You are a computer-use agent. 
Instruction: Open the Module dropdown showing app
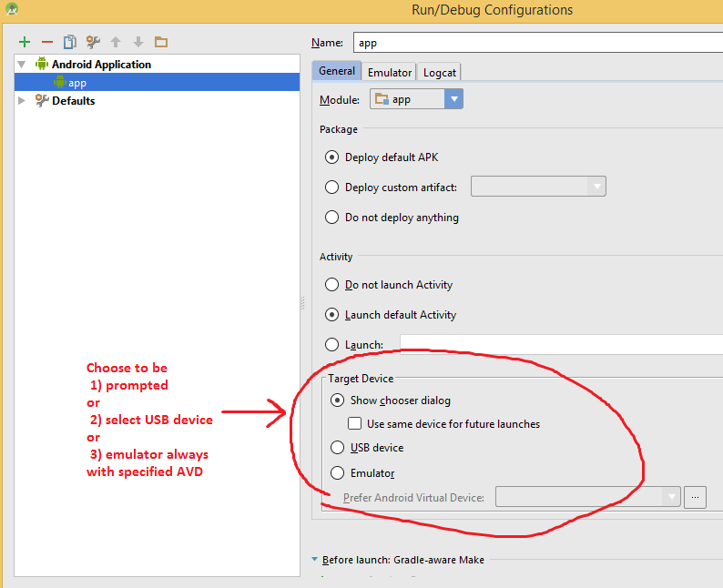coord(453,99)
